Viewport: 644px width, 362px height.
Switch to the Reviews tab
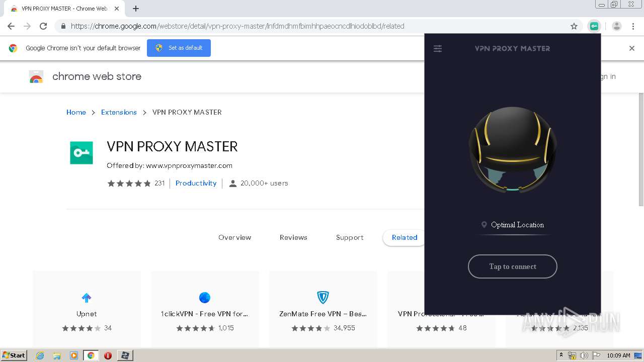[x=293, y=237]
